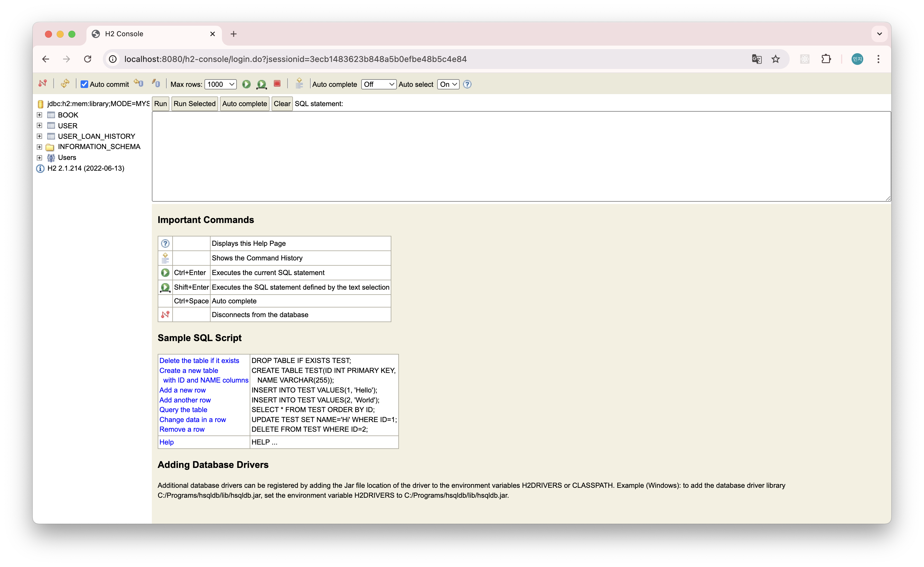Click the USER_LOAN_HISTORY table icon
Viewport: 924px width, 567px height.
[x=51, y=136]
